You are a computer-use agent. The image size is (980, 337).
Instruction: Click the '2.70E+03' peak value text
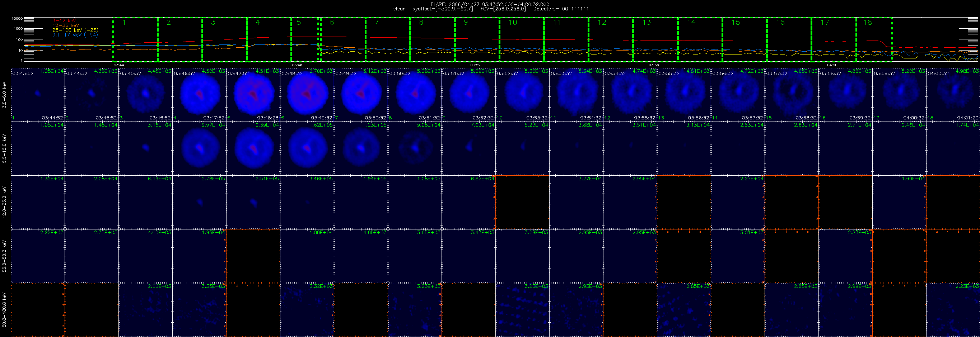point(322,71)
